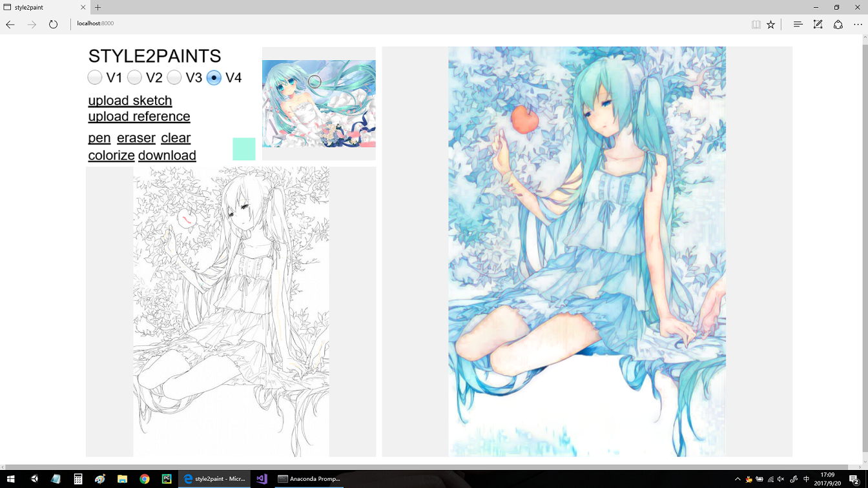Viewport: 868px width, 488px height.
Task: Select the V1 model radio button
Action: (95, 77)
